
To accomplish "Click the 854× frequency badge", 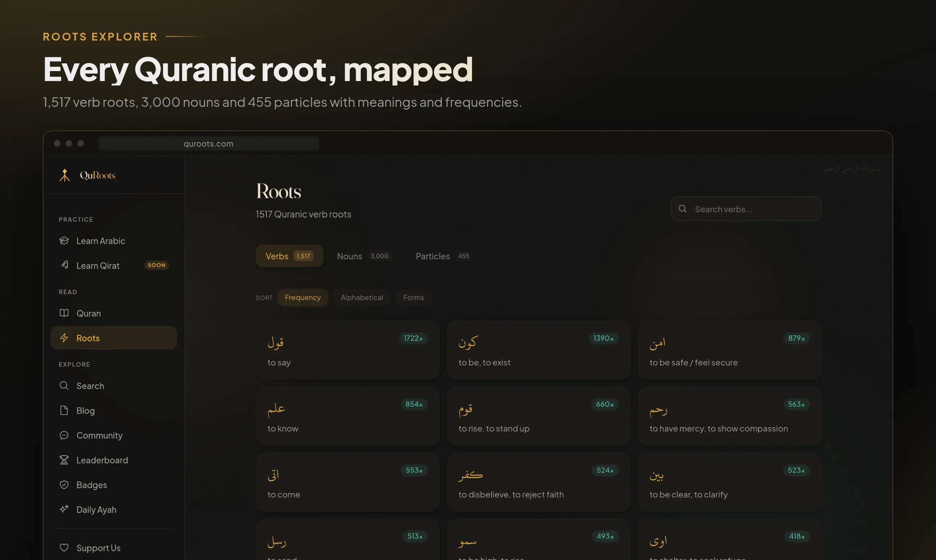I will coord(414,404).
